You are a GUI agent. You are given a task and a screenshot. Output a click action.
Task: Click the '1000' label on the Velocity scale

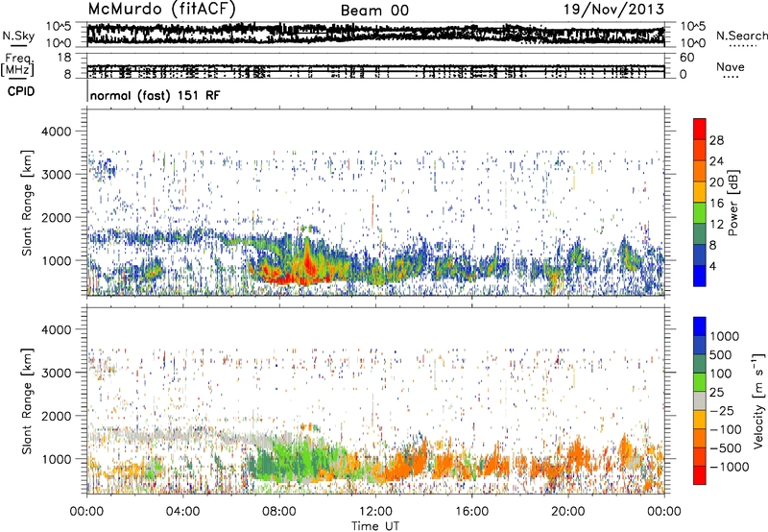[725, 336]
